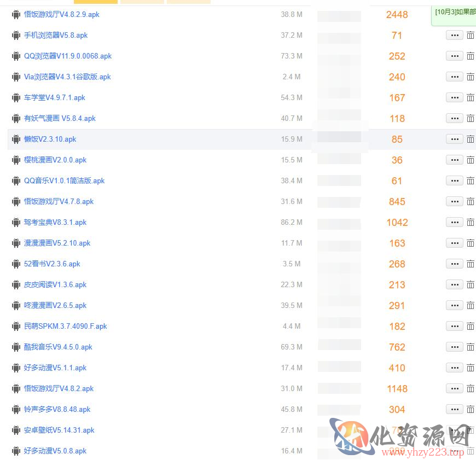Viewport: 476px width, 460px height.
Task: Open more options for 酷我音乐V9.4.5.0.apk
Action: tap(455, 347)
